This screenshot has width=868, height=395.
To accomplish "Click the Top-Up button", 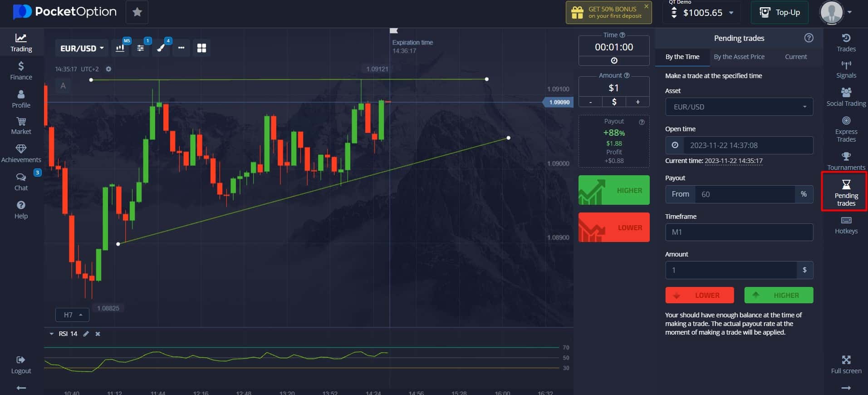I will [780, 13].
